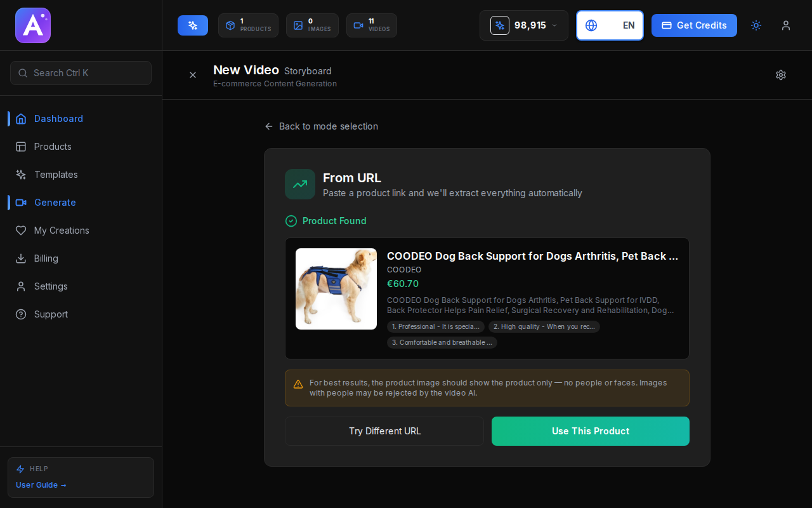Open the Images counter in header
The height and width of the screenshot is (508, 812).
312,25
